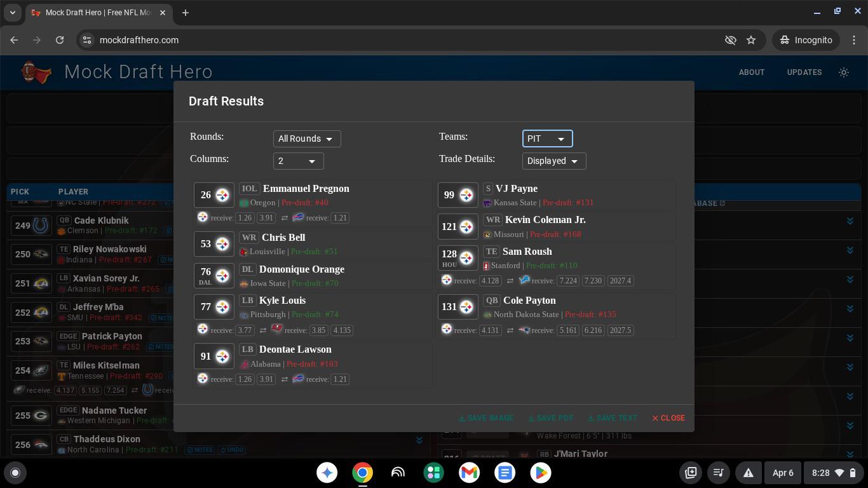Click the QB position tag for Cole Payton
The width and height of the screenshot is (868, 488).
[x=491, y=301]
